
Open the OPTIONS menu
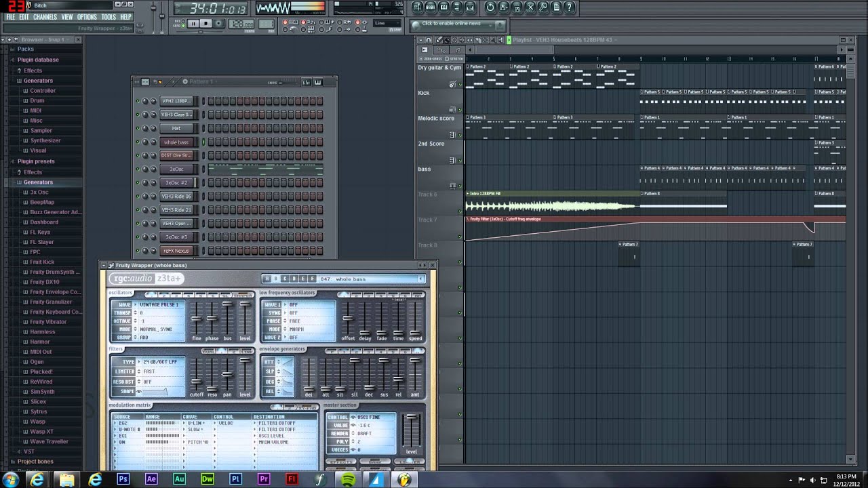[87, 17]
